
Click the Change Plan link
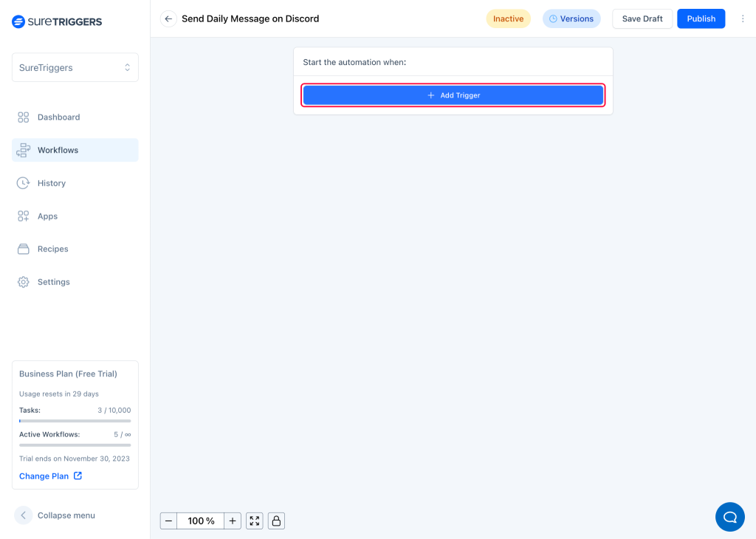coord(50,476)
